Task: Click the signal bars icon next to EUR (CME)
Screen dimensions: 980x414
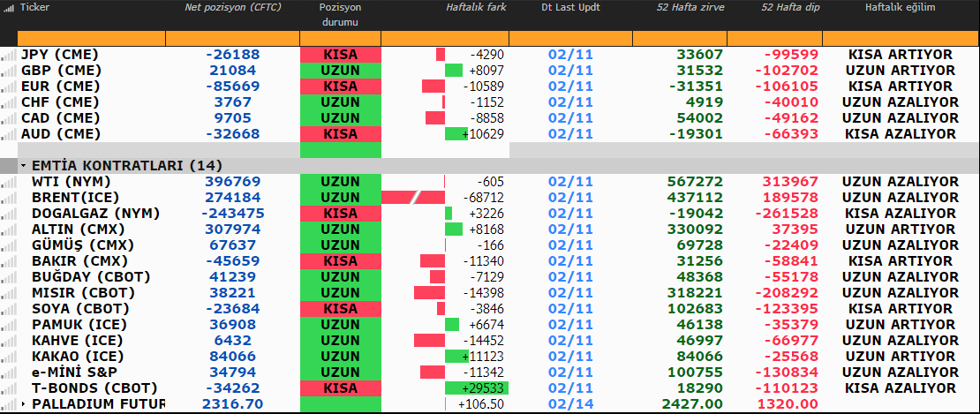Action: coord(9,87)
